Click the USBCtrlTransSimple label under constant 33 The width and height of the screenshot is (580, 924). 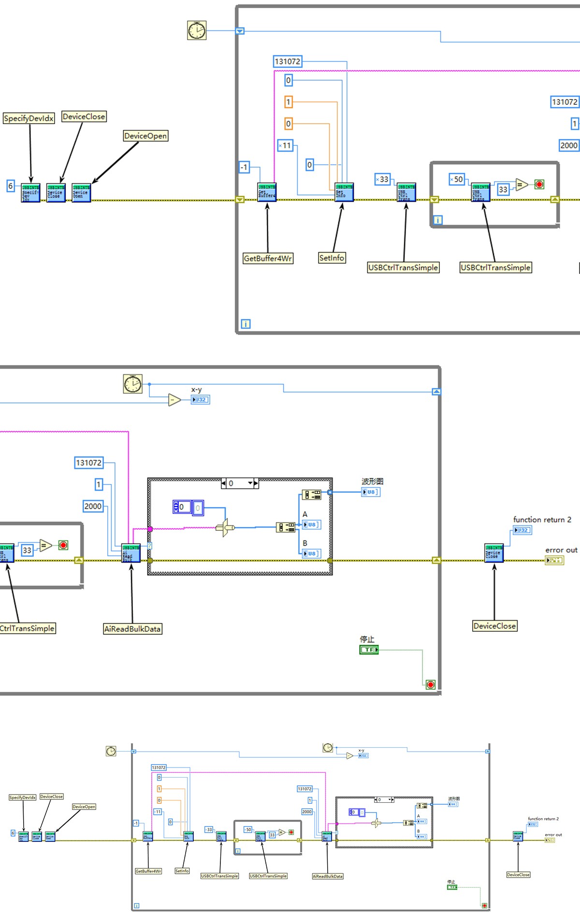tap(403, 268)
